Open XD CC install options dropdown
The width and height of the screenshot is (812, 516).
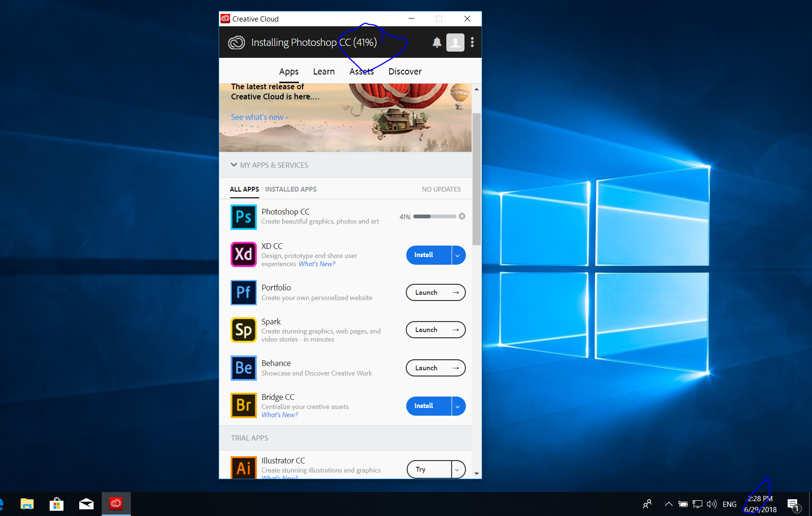[x=458, y=255]
